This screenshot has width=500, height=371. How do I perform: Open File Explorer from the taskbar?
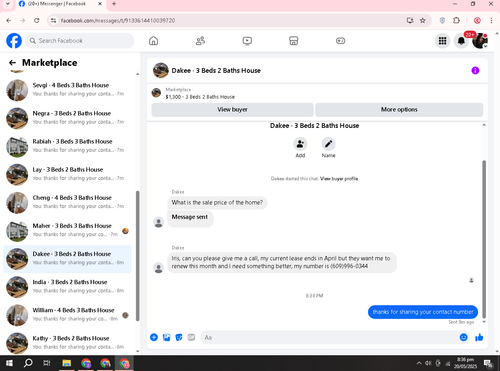click(67, 363)
